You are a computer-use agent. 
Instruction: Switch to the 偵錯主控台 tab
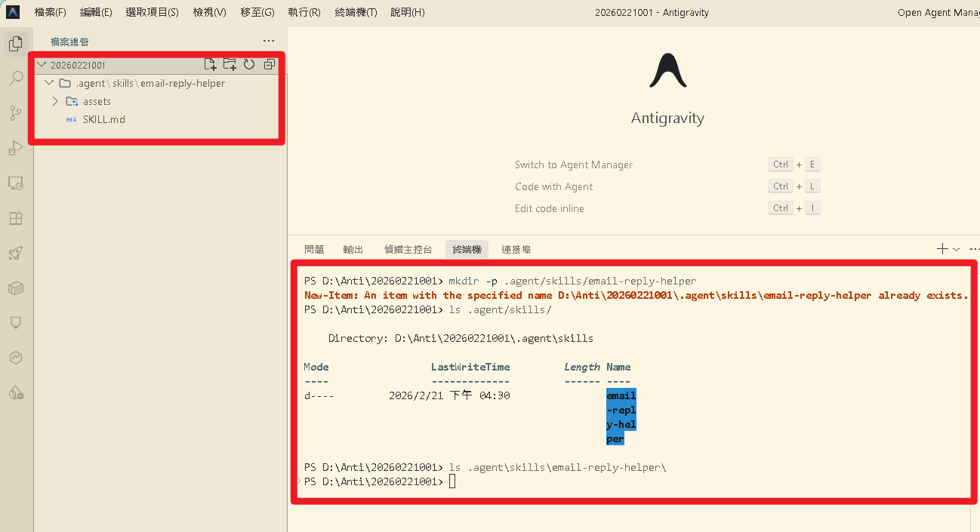coord(408,249)
